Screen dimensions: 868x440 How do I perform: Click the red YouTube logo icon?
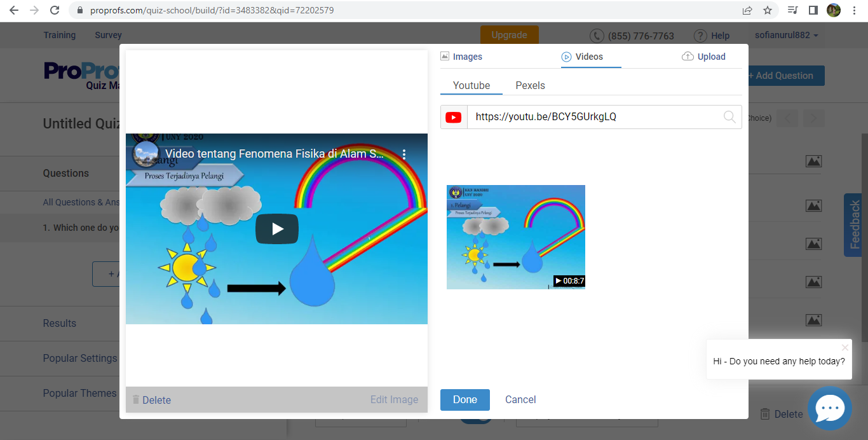pyautogui.click(x=454, y=117)
